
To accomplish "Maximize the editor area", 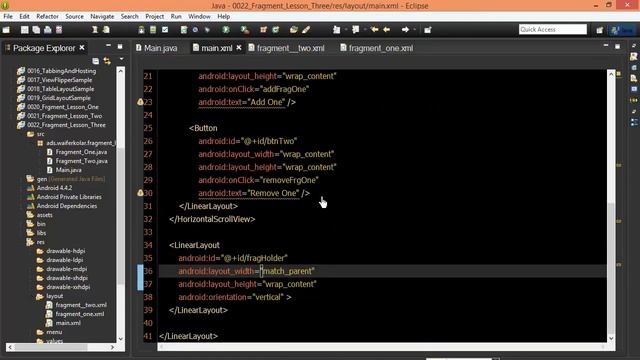I will click(618, 47).
